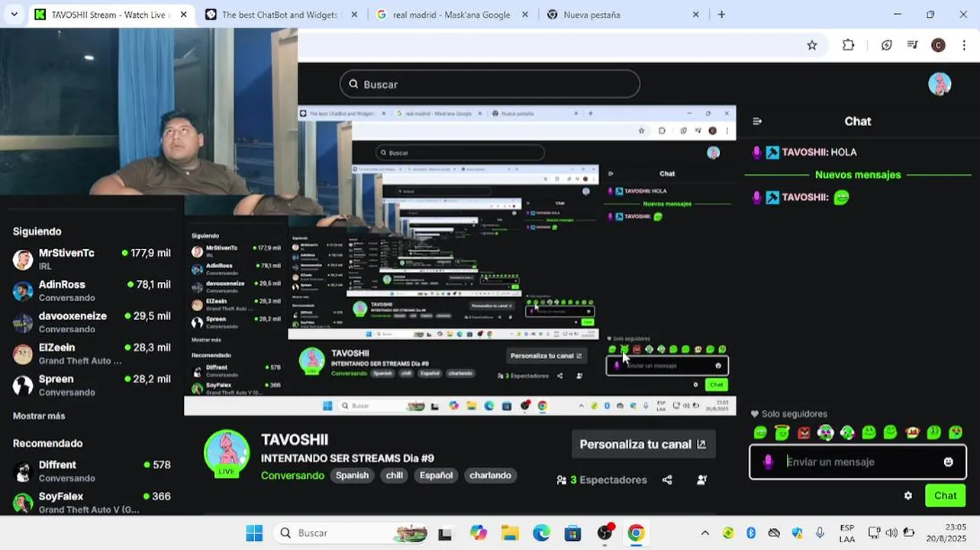The image size is (980, 550).
Task: Insert the halo angel green emote
Action: [782, 433]
